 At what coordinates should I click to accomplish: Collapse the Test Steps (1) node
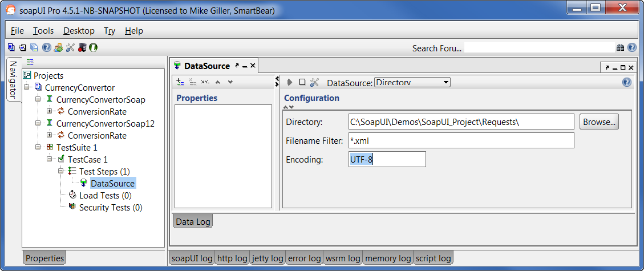(x=61, y=171)
